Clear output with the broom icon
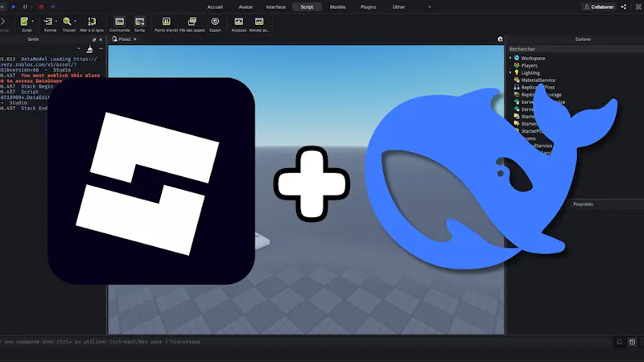 [x=89, y=49]
